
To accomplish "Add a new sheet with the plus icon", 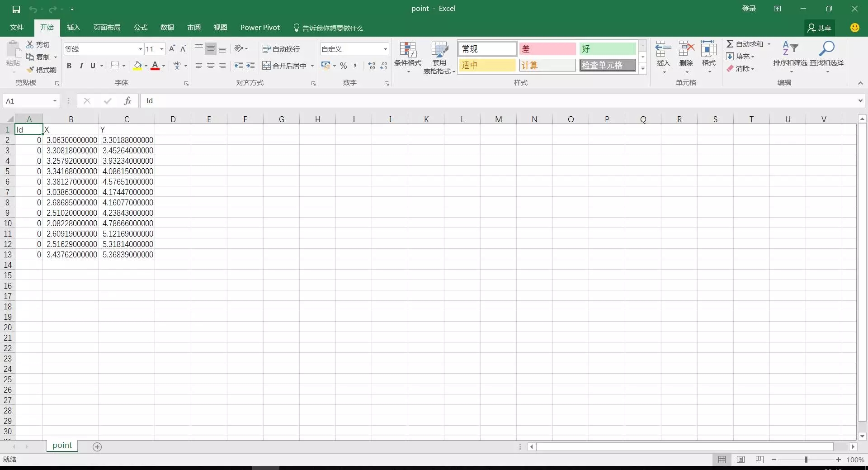I will [x=97, y=447].
